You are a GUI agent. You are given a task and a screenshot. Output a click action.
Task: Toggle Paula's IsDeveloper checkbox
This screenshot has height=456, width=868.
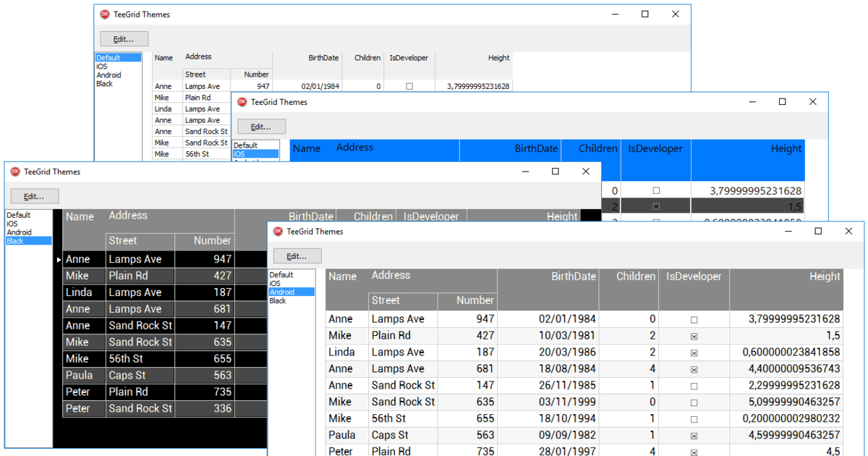pyautogui.click(x=693, y=435)
